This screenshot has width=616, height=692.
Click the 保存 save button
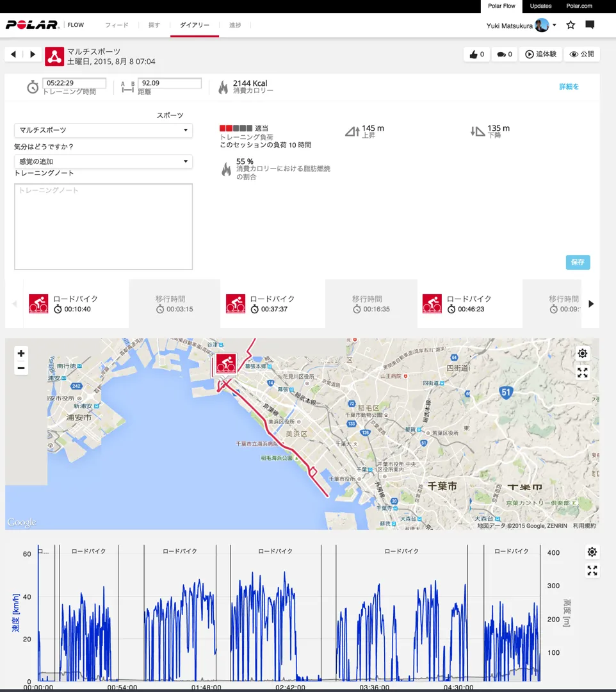(578, 262)
